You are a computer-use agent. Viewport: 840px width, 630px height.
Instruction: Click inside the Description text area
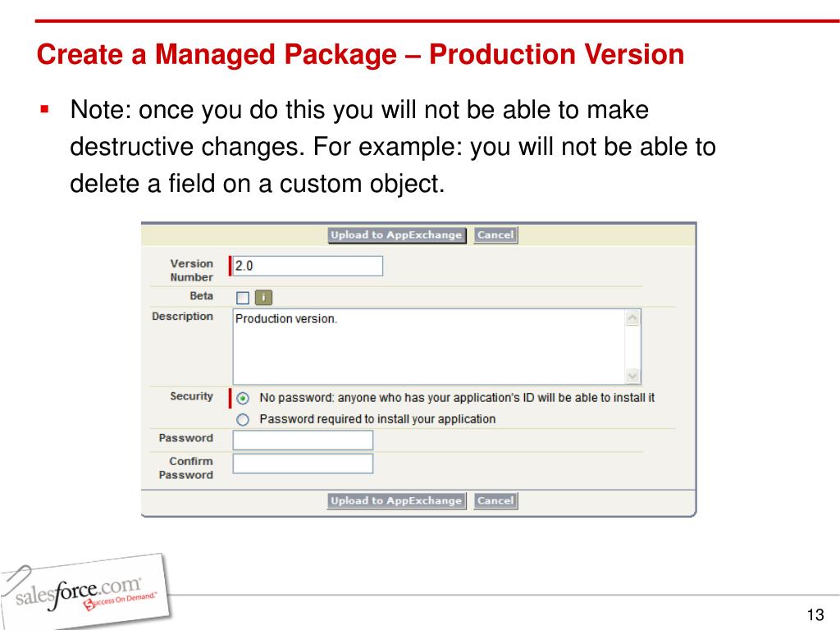coord(430,347)
